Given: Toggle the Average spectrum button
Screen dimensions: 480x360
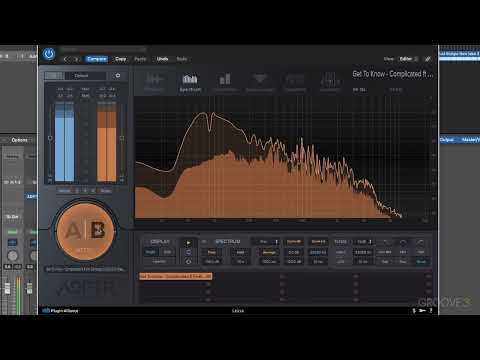Looking at the screenshot, I should [x=269, y=252].
